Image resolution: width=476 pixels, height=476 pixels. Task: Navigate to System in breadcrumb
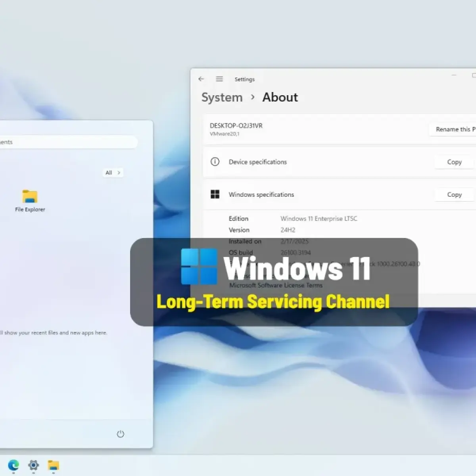tap(222, 97)
